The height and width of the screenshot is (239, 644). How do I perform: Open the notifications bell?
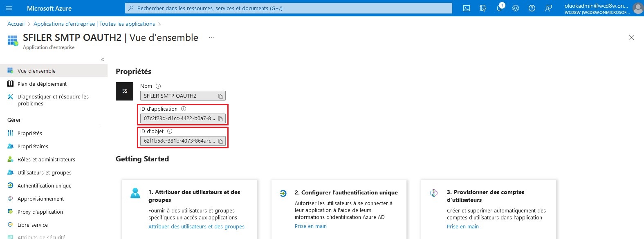click(x=499, y=8)
